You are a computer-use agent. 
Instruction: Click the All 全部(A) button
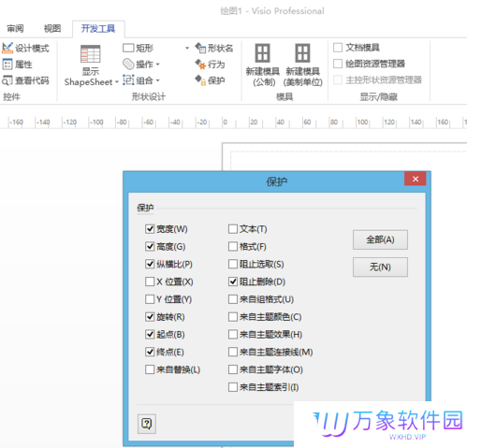tap(380, 239)
